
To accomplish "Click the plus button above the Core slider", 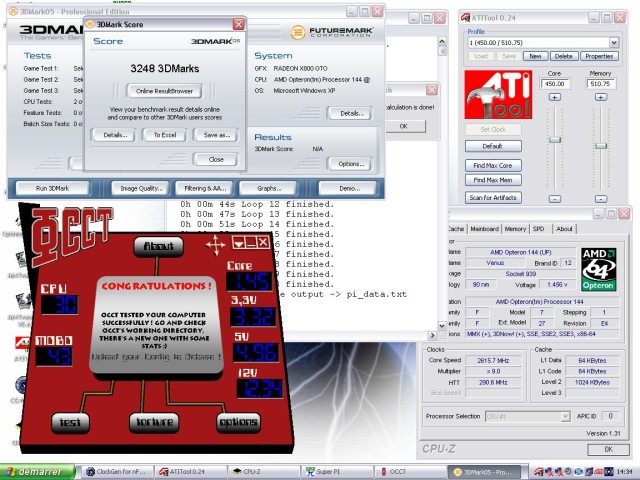I will [x=554, y=97].
